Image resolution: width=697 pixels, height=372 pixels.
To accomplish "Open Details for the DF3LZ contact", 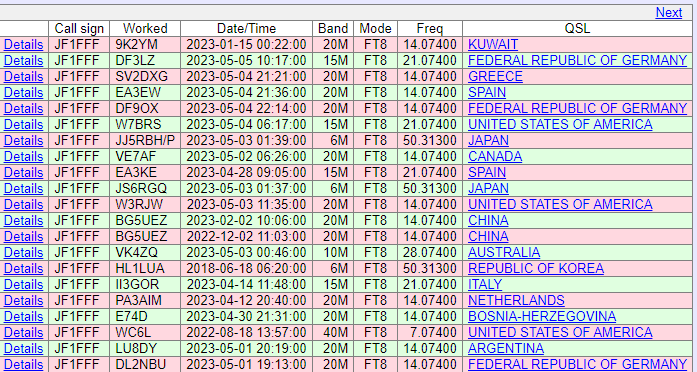I will click(x=24, y=60).
